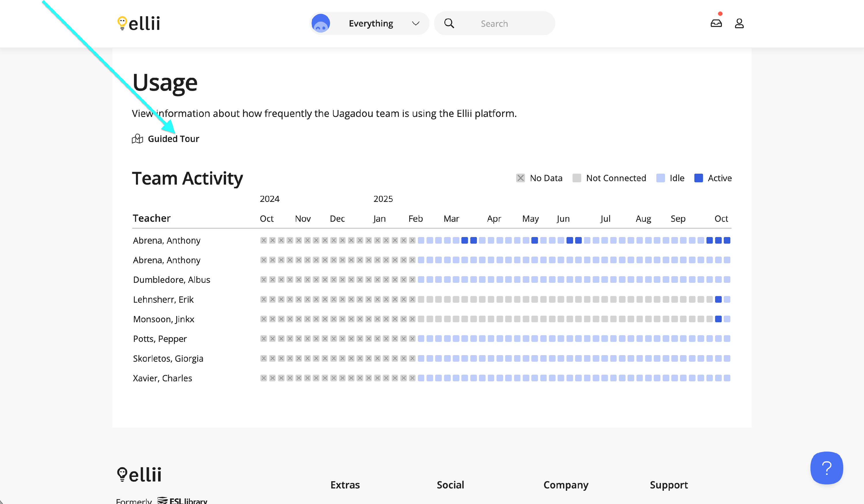Screen dimensions: 864x504
Task: Click the dropdown chevron beside Everything
Action: (x=416, y=23)
